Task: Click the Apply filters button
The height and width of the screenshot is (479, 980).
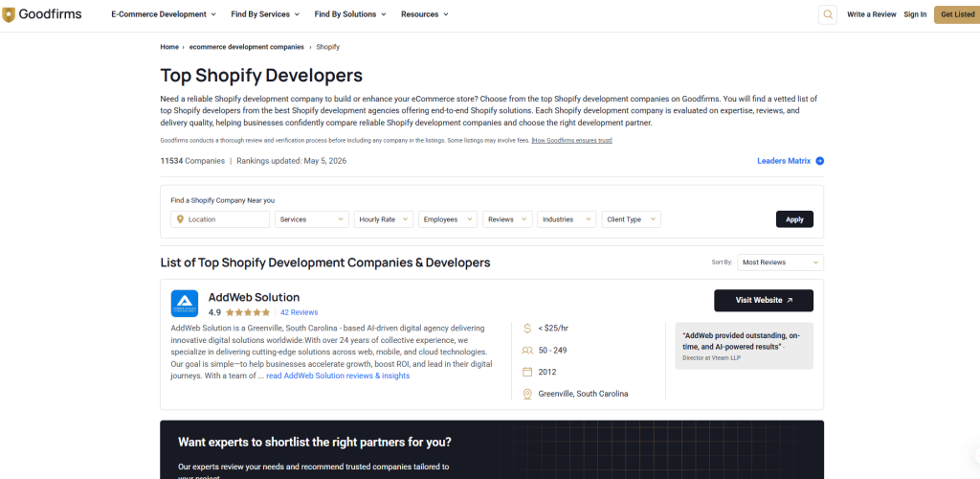Action: (x=794, y=219)
